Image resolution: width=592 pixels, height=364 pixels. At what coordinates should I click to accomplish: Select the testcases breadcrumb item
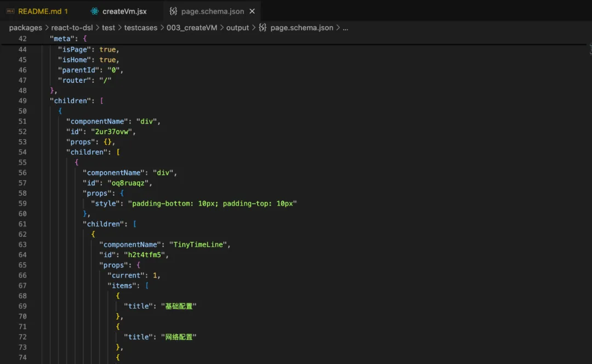coord(140,27)
